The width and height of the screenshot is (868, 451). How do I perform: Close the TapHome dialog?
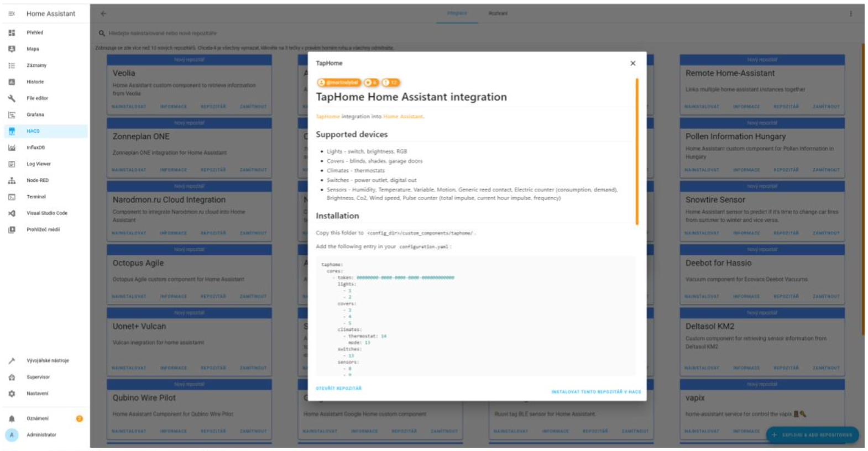(x=632, y=64)
